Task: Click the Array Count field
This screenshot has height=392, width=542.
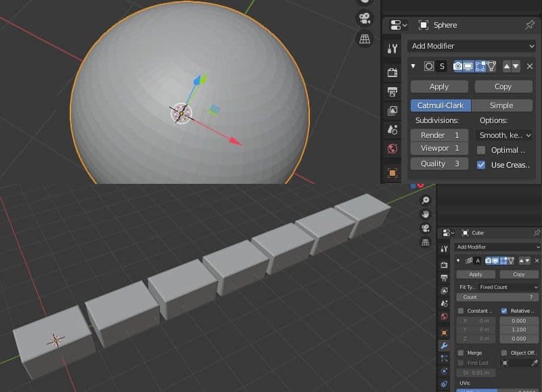Action: [x=497, y=297]
